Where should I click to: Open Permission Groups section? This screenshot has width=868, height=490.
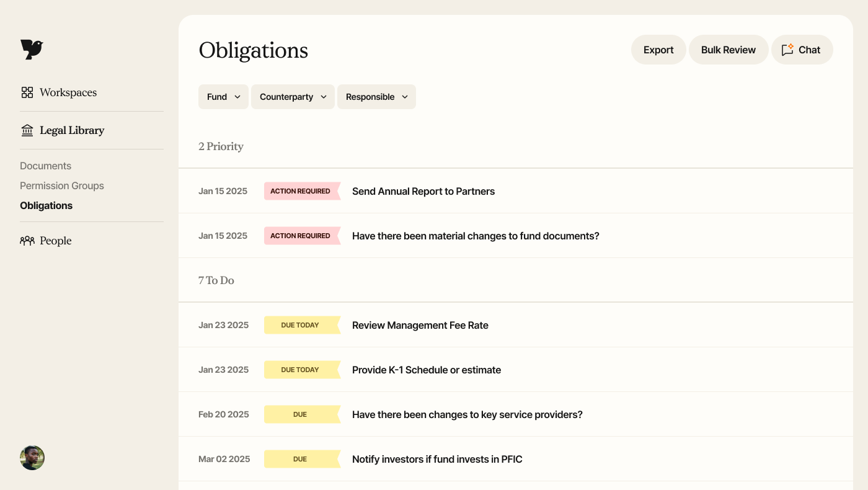point(62,185)
